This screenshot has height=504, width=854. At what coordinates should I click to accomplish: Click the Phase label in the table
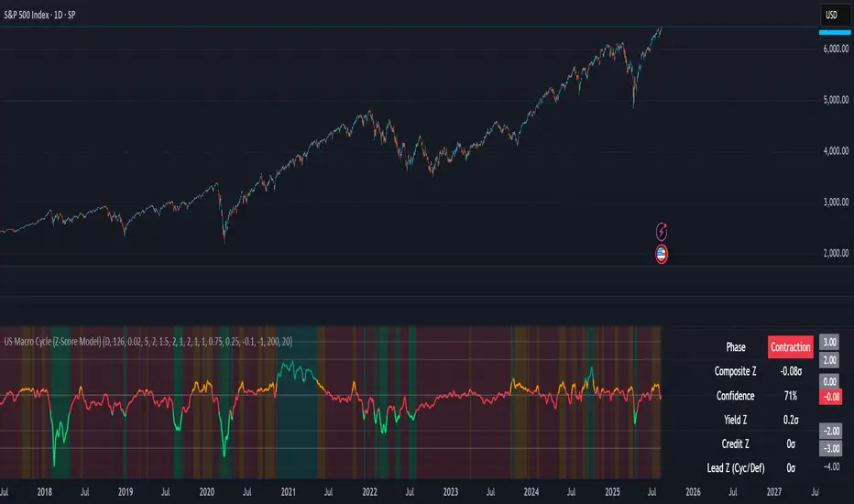(x=735, y=347)
